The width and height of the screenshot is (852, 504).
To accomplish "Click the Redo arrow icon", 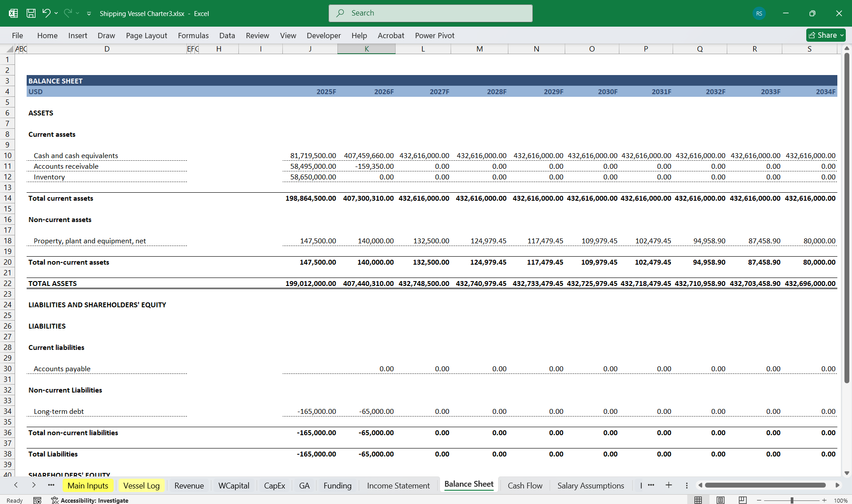I will click(68, 13).
